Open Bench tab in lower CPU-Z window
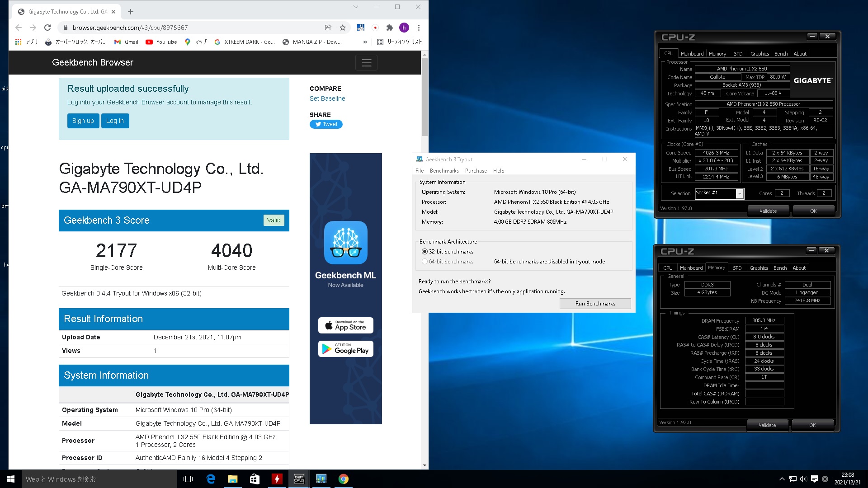Image resolution: width=868 pixels, height=488 pixels. click(780, 268)
